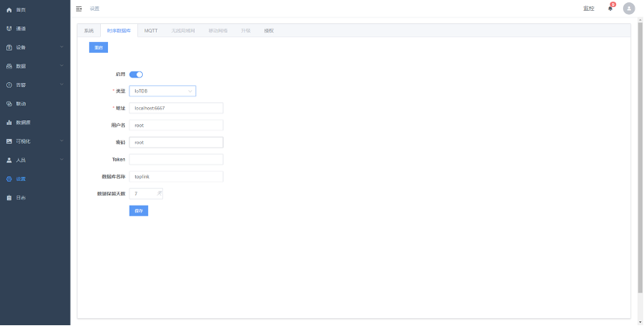Switch to the 升级 tab

(246, 31)
